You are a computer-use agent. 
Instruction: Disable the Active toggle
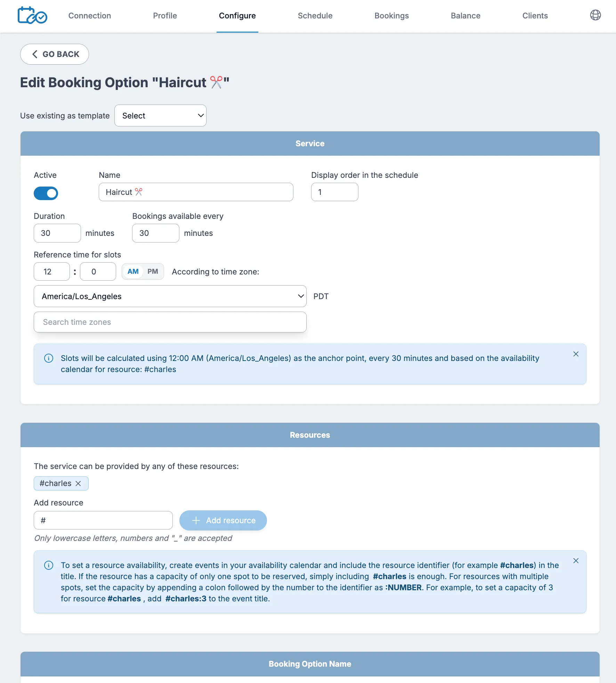46,193
